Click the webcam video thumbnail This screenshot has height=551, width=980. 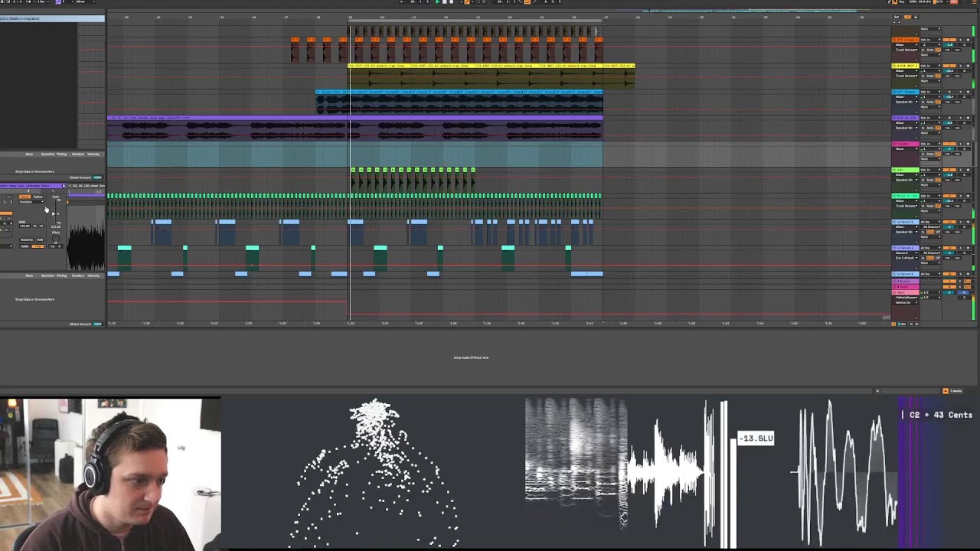click(x=111, y=474)
